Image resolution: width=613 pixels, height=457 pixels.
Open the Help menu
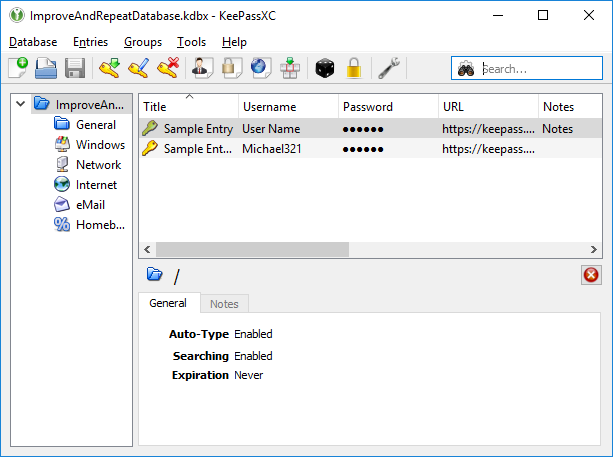click(x=234, y=42)
